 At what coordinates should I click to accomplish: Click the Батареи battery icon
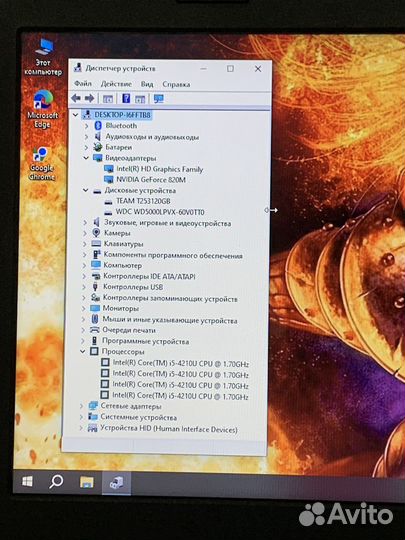(98, 147)
